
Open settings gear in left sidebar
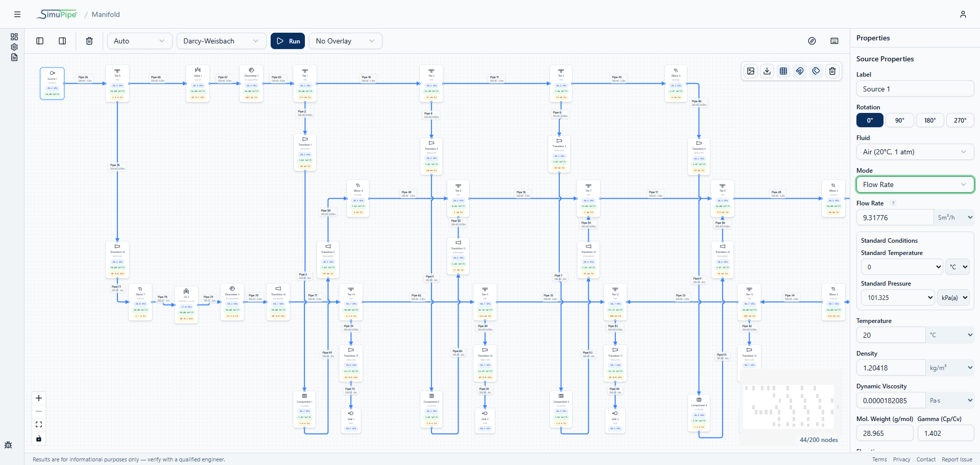point(14,47)
